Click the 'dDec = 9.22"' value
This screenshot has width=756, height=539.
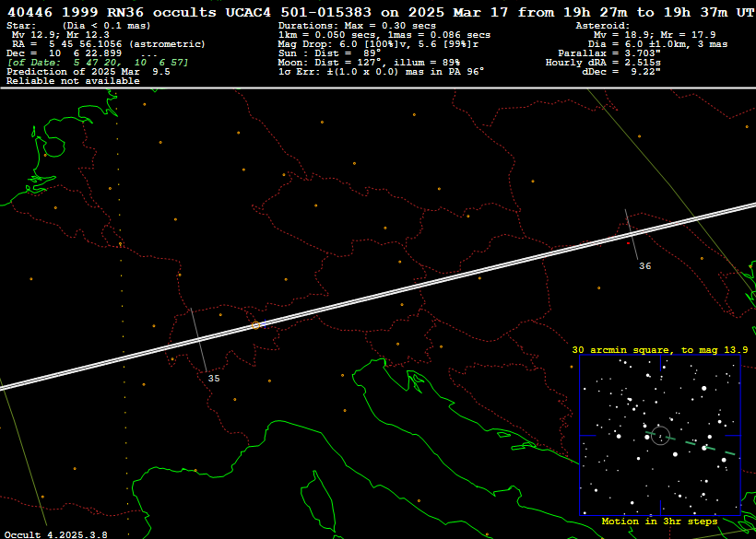621,71
